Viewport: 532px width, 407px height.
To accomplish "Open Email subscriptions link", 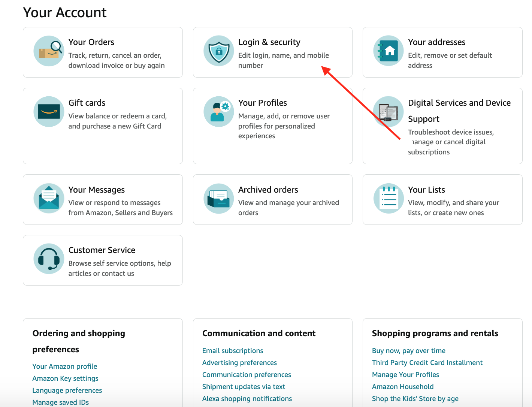I will click(x=233, y=351).
